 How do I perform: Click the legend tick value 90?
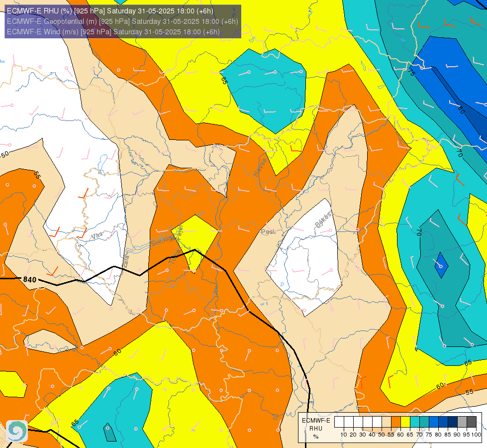pyautogui.click(x=457, y=435)
